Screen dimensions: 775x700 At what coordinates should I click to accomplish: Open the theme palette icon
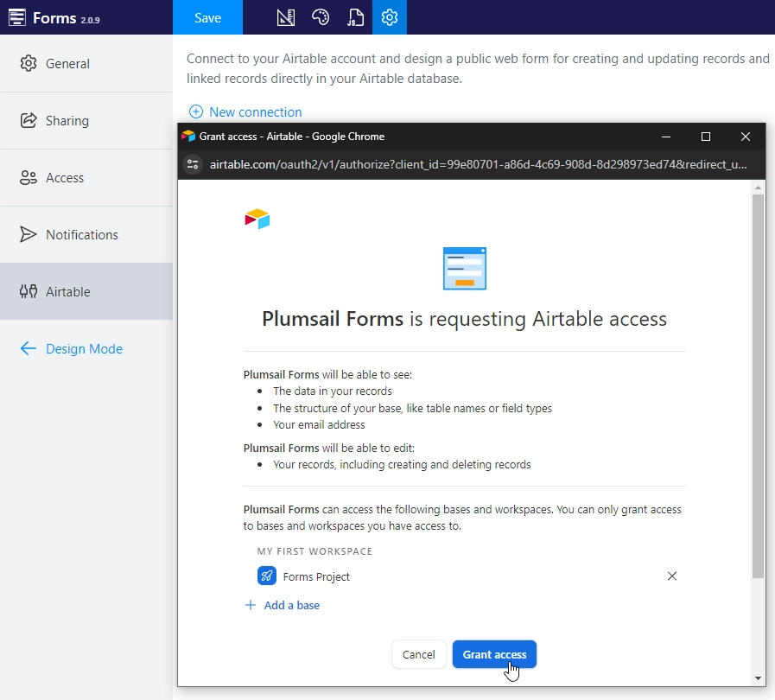click(321, 17)
